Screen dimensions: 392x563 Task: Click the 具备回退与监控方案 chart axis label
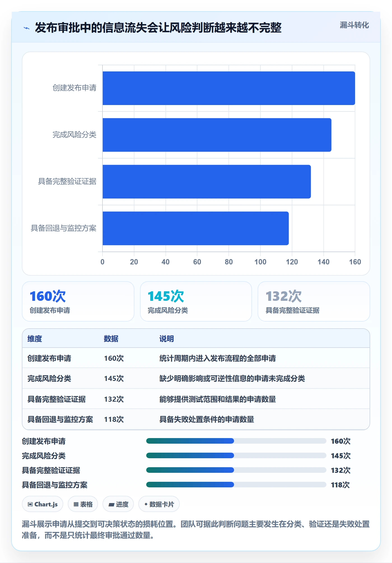[x=64, y=228]
